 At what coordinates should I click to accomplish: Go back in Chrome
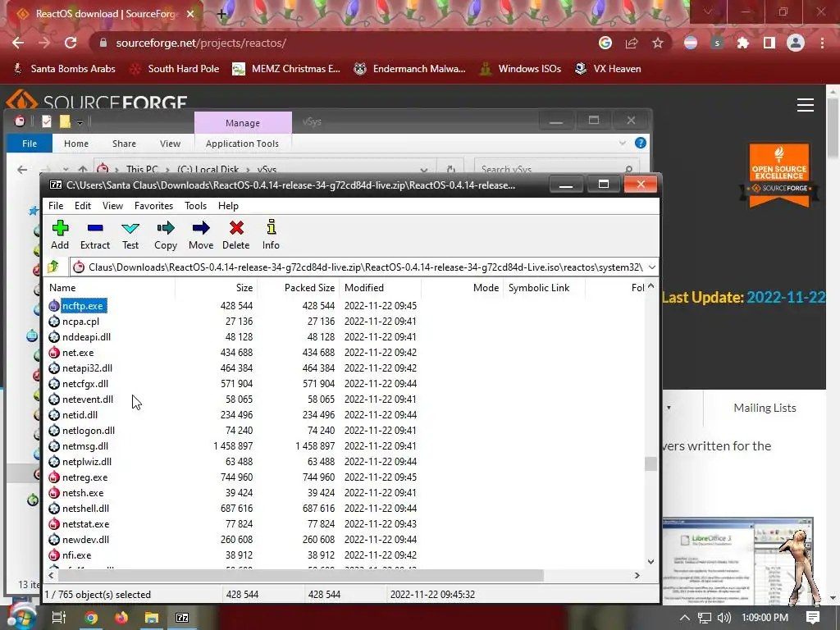(18, 43)
